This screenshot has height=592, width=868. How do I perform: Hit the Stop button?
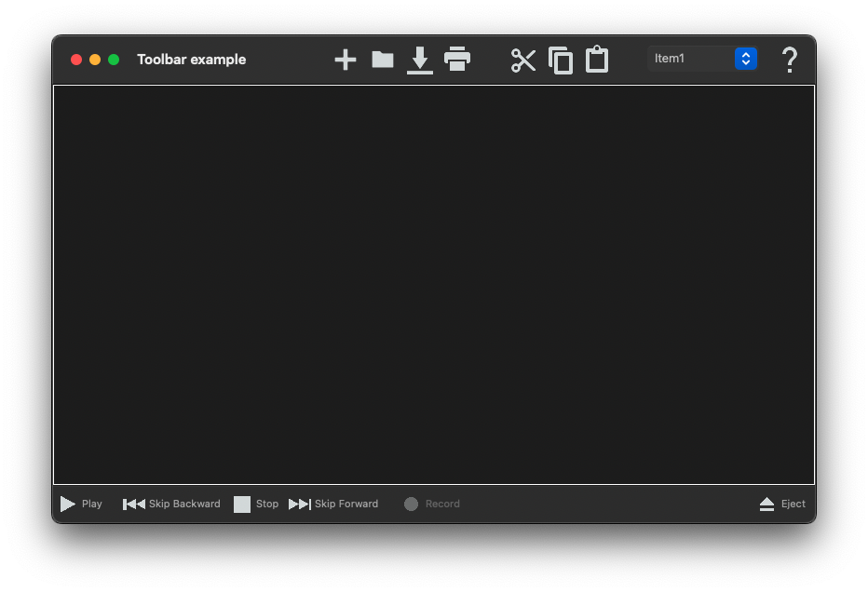[256, 504]
